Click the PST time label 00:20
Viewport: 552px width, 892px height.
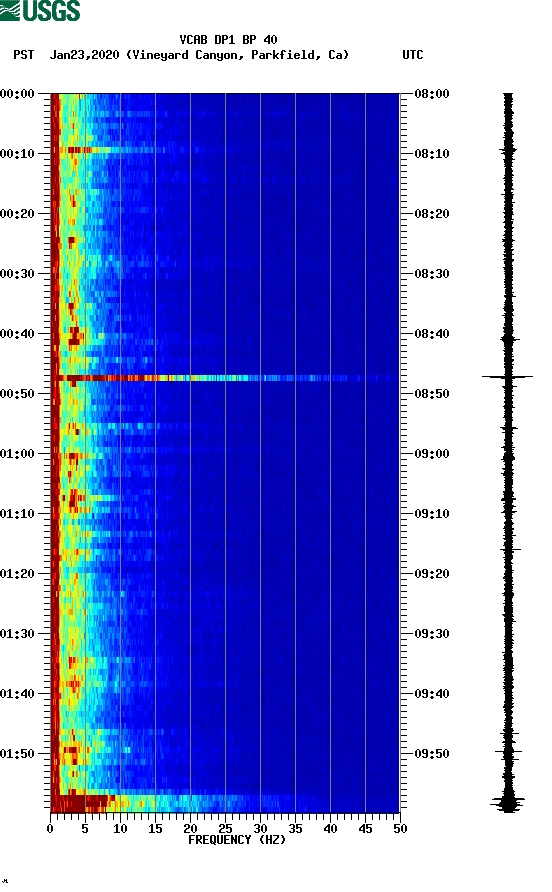point(18,214)
